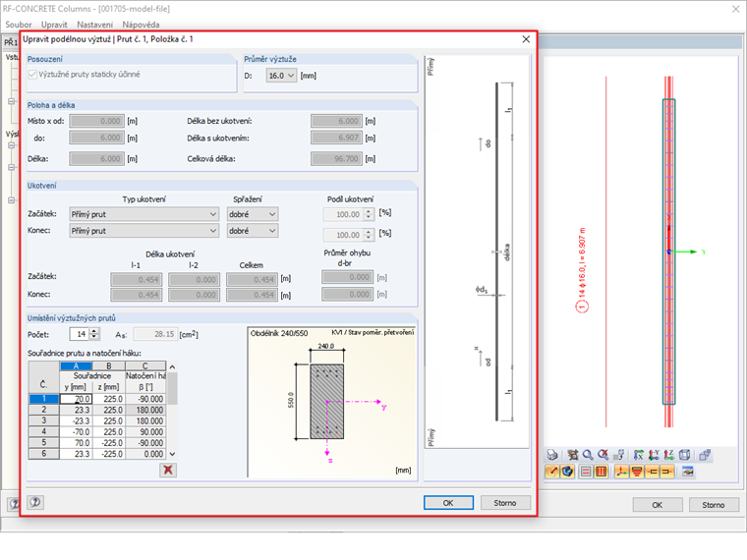Toggle the right-opening anchorage bar icon
The width and height of the screenshot is (747, 560).
[x=667, y=472]
